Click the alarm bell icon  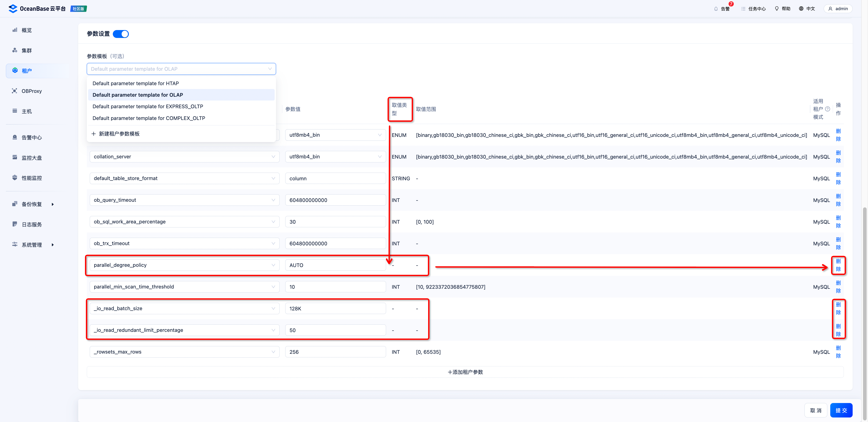click(716, 9)
